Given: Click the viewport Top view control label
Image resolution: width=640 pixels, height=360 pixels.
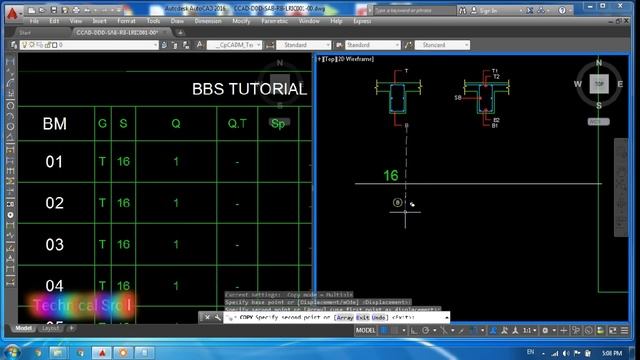Looking at the screenshot, I should (x=329, y=59).
